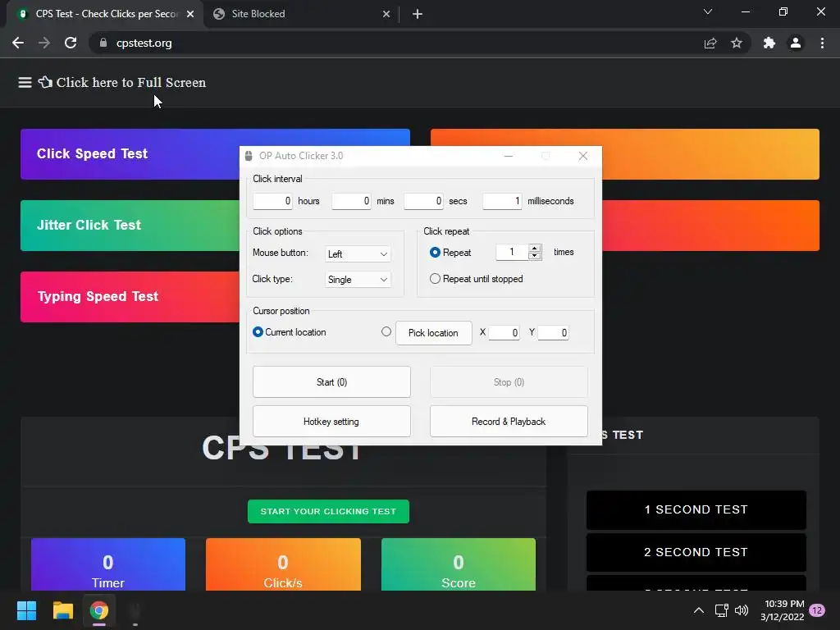The height and width of the screenshot is (630, 840).
Task: Click the repeat times number field
Action: click(x=512, y=252)
